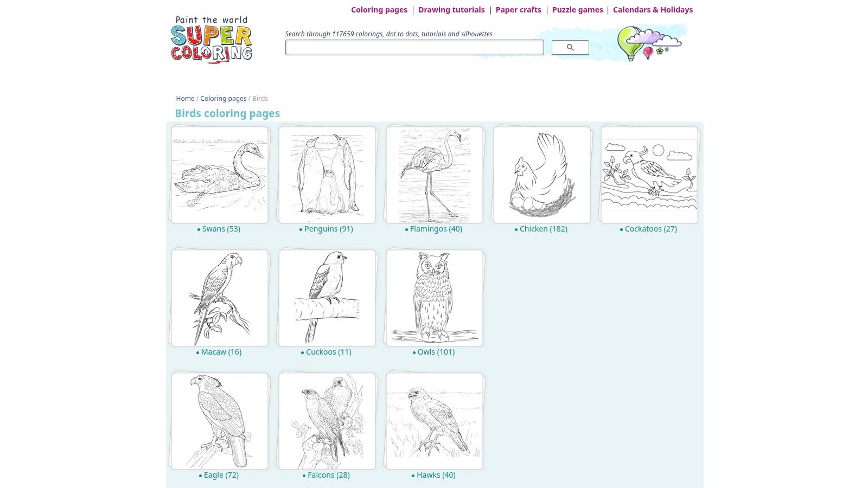Image resolution: width=868 pixels, height=488 pixels.
Task: Select the Owl coloring thumbnail
Action: point(433,297)
